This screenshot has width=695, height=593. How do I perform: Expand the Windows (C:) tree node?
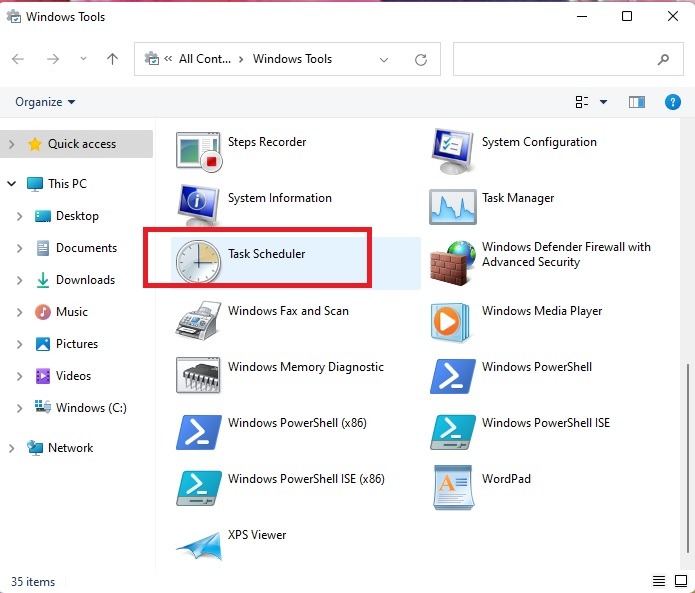[x=20, y=408]
